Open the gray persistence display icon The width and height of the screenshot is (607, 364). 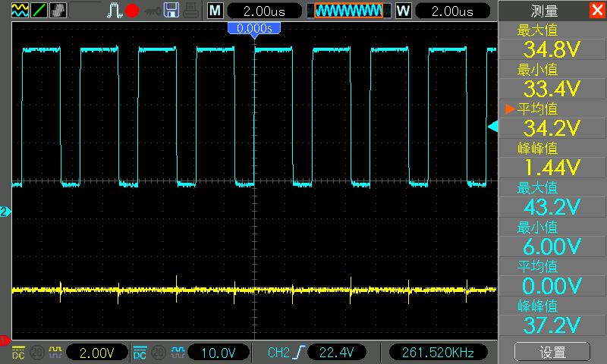(x=58, y=11)
